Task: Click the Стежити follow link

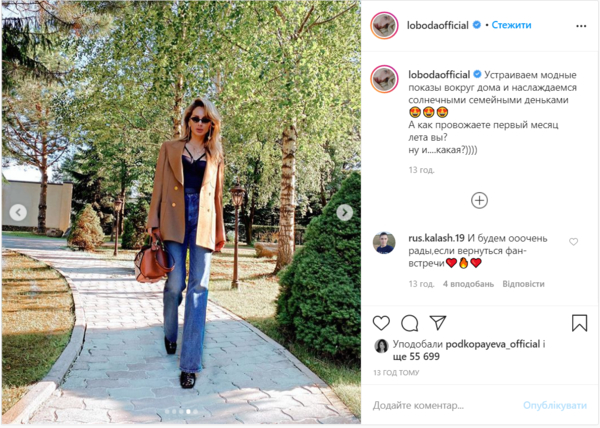Action: pos(511,25)
